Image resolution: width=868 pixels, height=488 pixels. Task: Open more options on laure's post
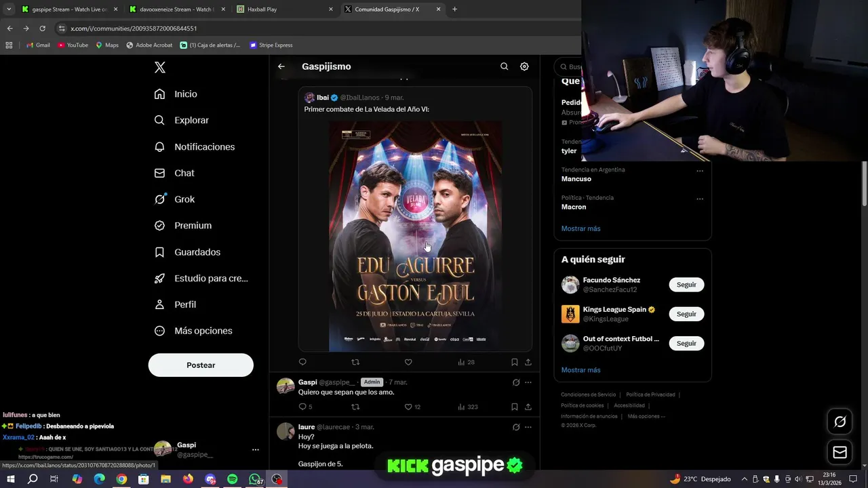point(528,427)
